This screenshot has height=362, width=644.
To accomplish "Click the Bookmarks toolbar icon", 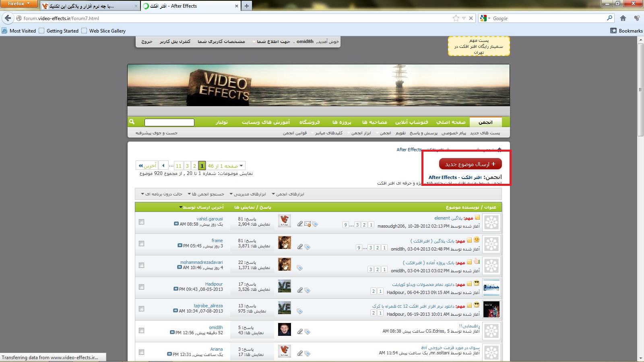I will 613,31.
